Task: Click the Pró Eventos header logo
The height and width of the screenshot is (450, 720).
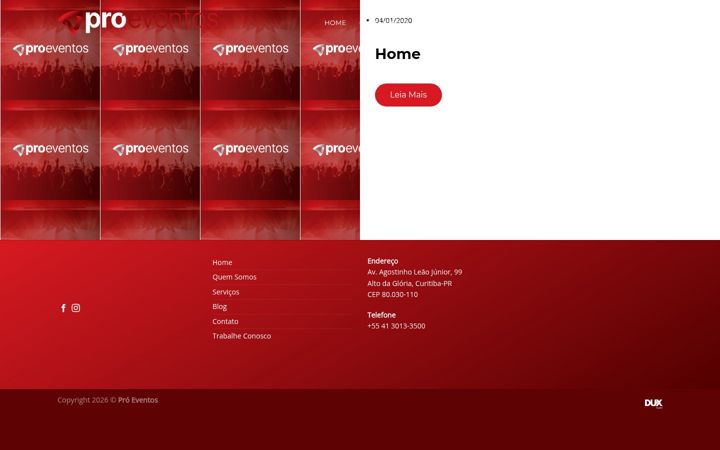Action: (x=138, y=21)
